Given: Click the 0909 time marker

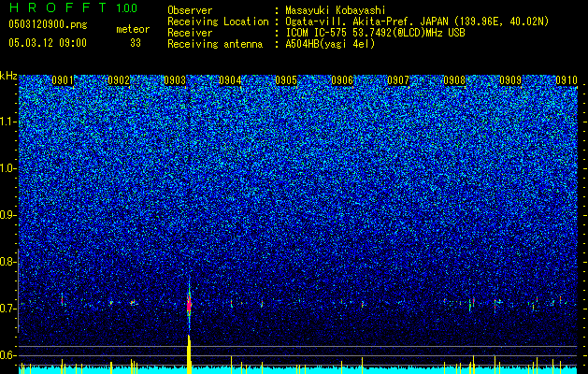Looking at the screenshot, I should point(510,80).
